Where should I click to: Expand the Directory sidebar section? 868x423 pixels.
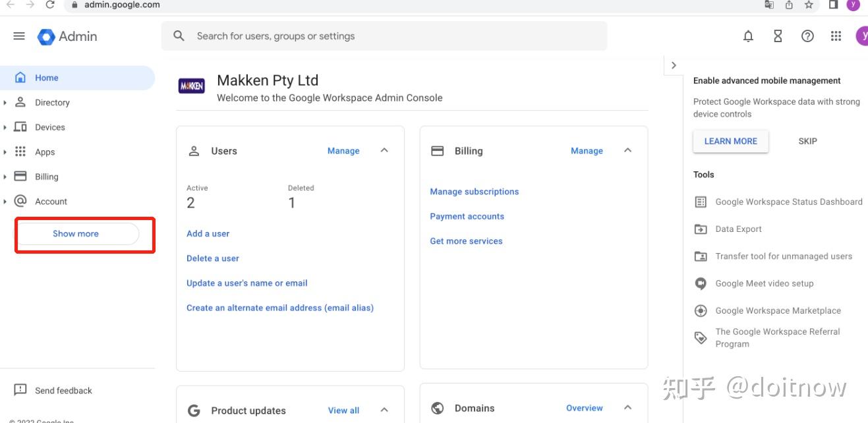(5, 103)
